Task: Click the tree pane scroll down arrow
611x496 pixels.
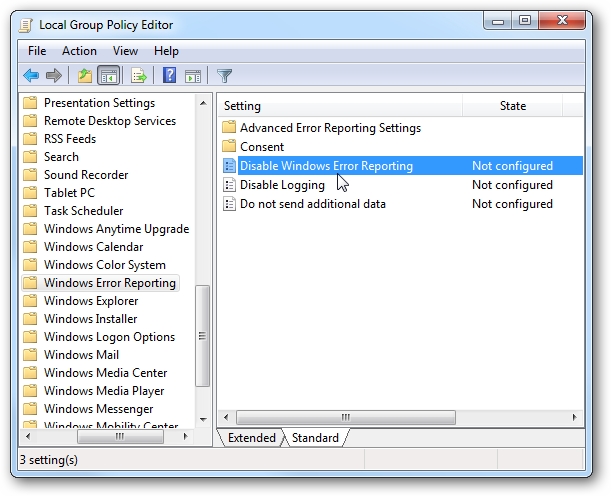Action: pyautogui.click(x=203, y=420)
